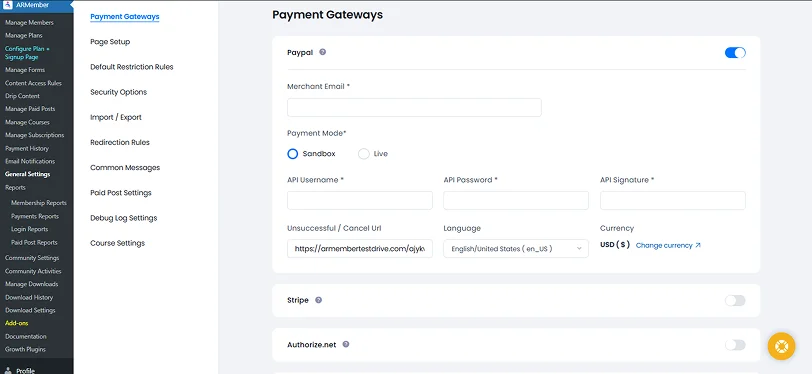
Task: Click the Paypal help question-mark icon
Action: [323, 52]
